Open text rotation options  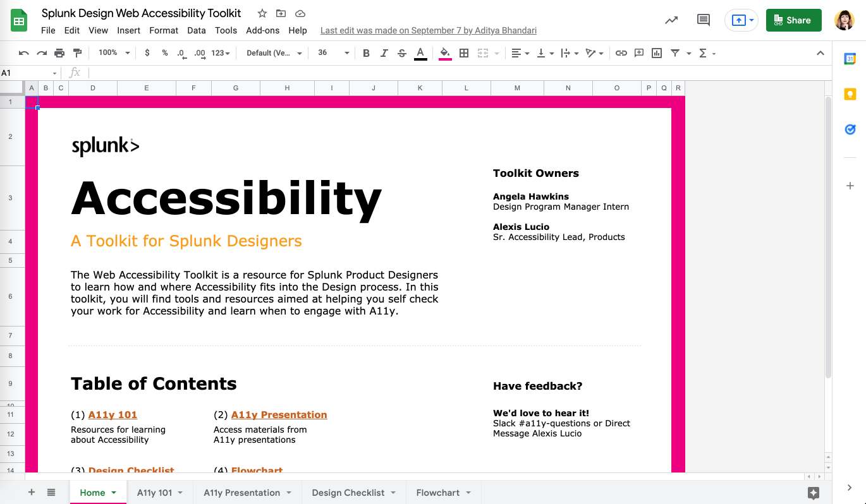(594, 53)
